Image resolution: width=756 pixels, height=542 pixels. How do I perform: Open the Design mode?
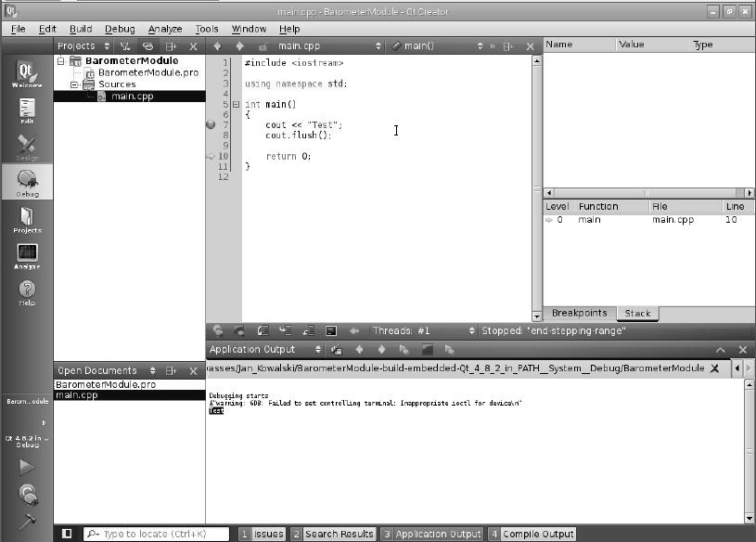27,147
